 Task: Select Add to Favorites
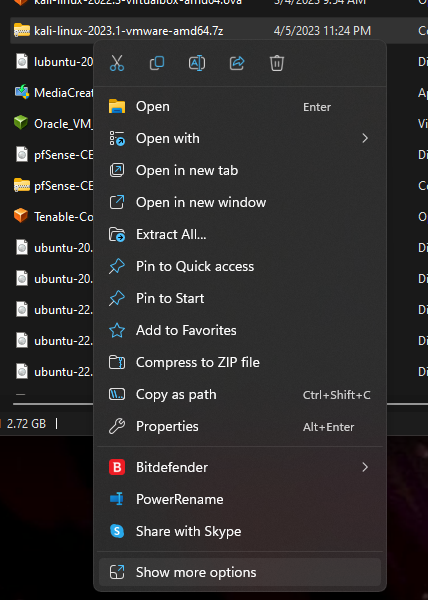click(x=240, y=330)
